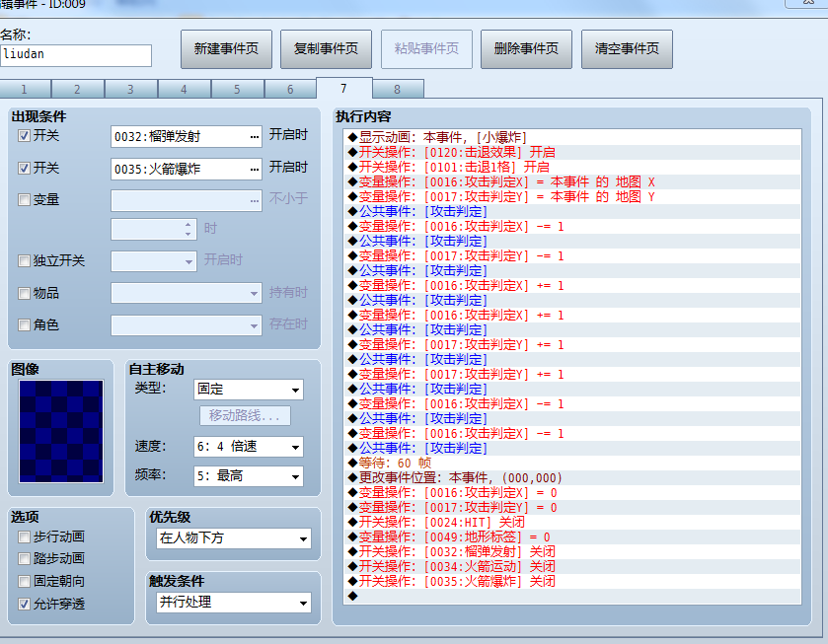Select the 开关操作 0032:榴弹发射 关闭 line
This screenshot has width=828, height=644.
click(x=572, y=551)
